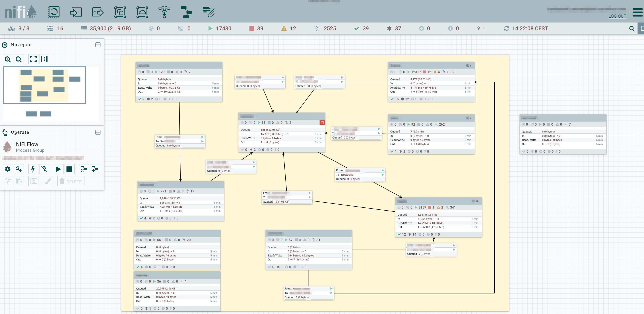This screenshot has height=314, width=644.
Task: Select the process group running 57 components
Action: pos(309,250)
